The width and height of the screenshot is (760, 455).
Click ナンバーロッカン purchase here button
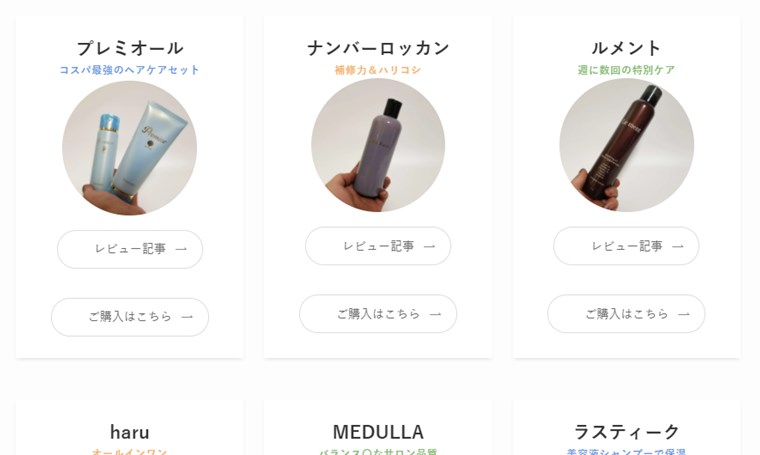[378, 314]
